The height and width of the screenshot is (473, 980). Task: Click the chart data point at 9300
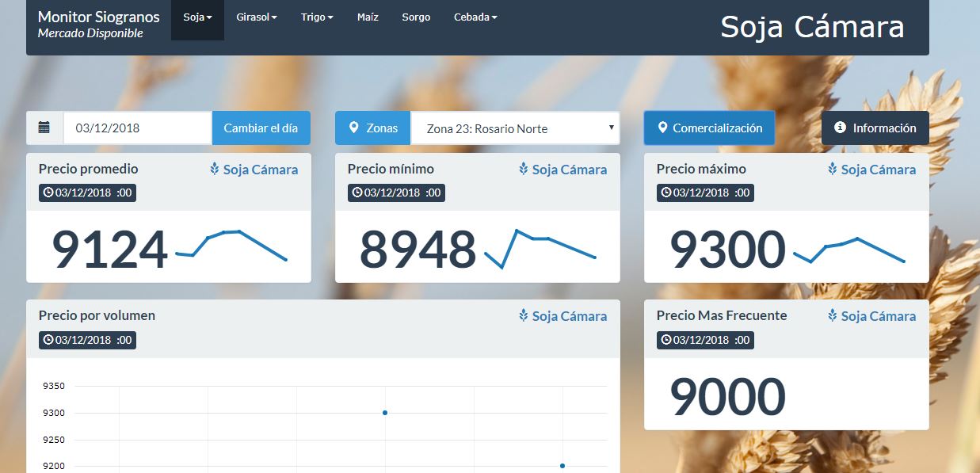[385, 413]
